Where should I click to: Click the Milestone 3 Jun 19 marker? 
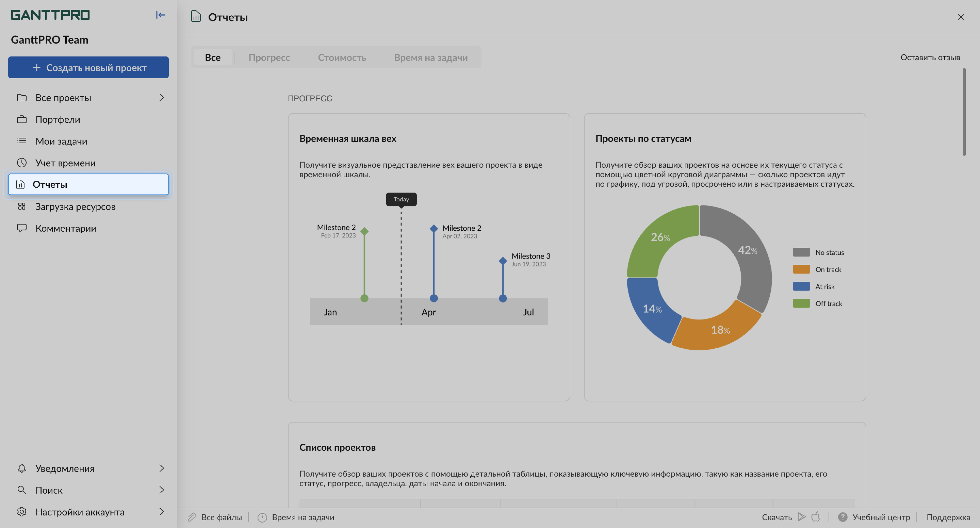pos(502,261)
